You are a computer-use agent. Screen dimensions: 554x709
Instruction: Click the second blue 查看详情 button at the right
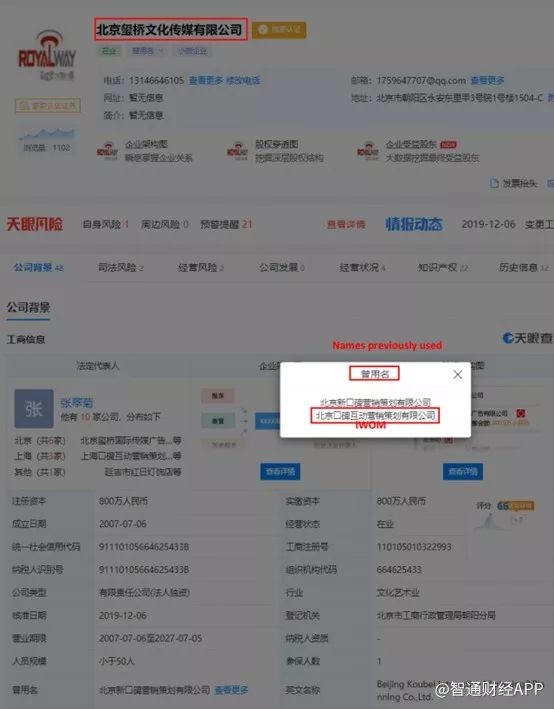click(x=463, y=472)
